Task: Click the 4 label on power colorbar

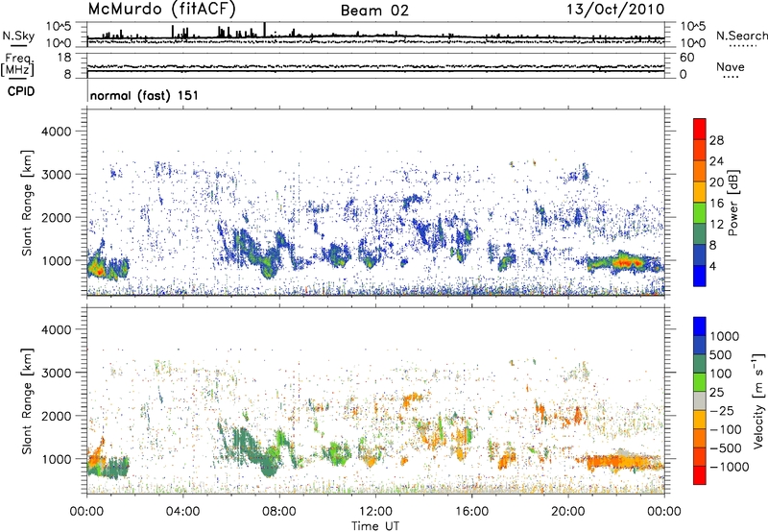Action: pos(712,266)
